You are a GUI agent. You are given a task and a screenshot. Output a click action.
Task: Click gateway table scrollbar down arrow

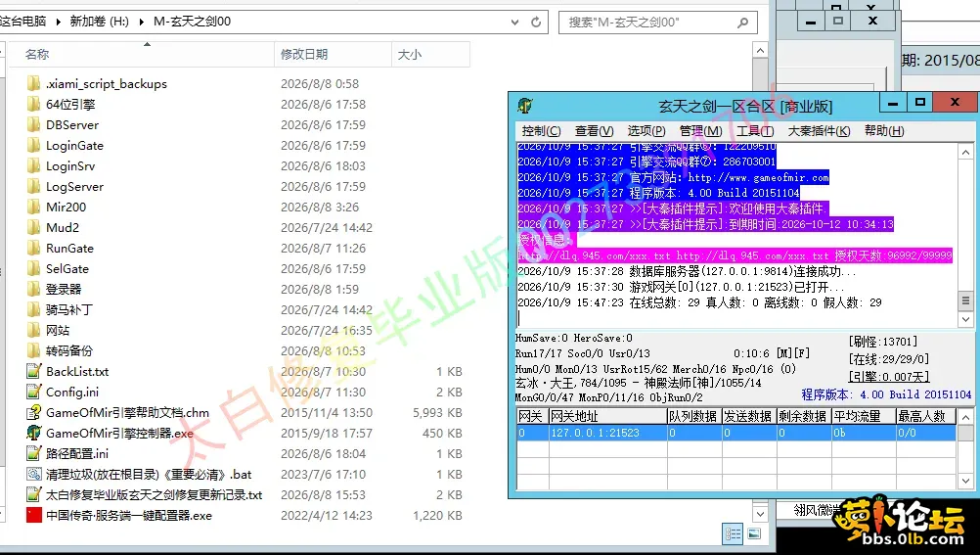pyautogui.click(x=965, y=482)
